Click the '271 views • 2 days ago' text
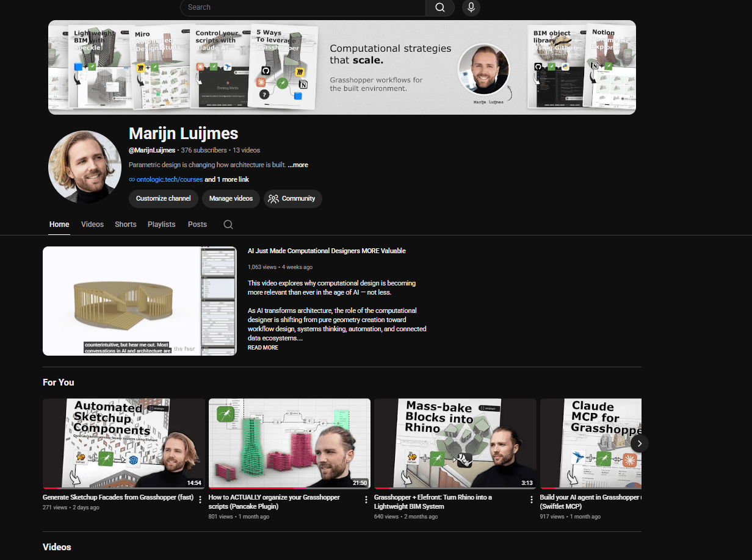 tap(71, 508)
